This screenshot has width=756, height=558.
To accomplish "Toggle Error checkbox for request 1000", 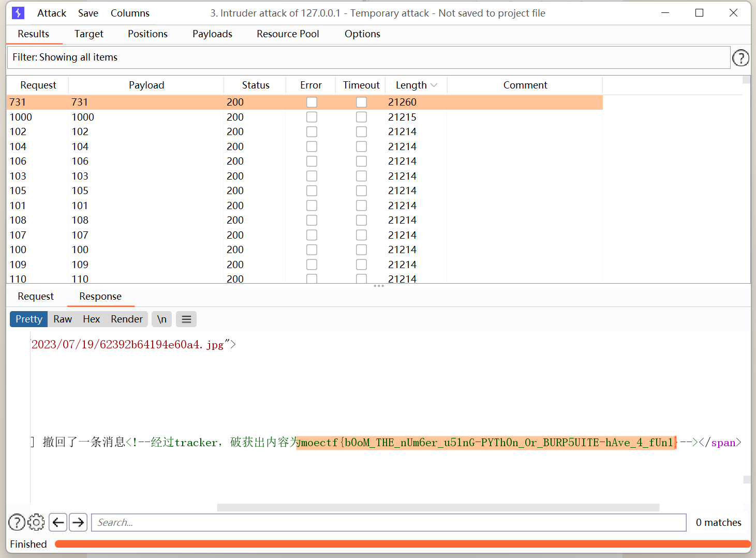I will 312,117.
